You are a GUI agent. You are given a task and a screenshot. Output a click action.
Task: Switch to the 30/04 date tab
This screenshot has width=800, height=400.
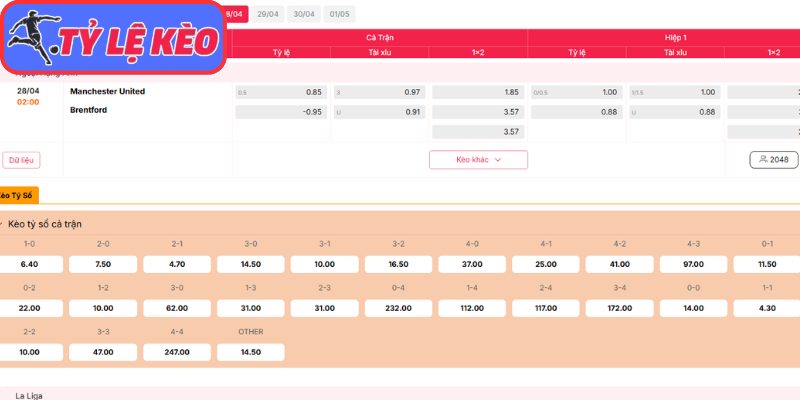point(304,14)
